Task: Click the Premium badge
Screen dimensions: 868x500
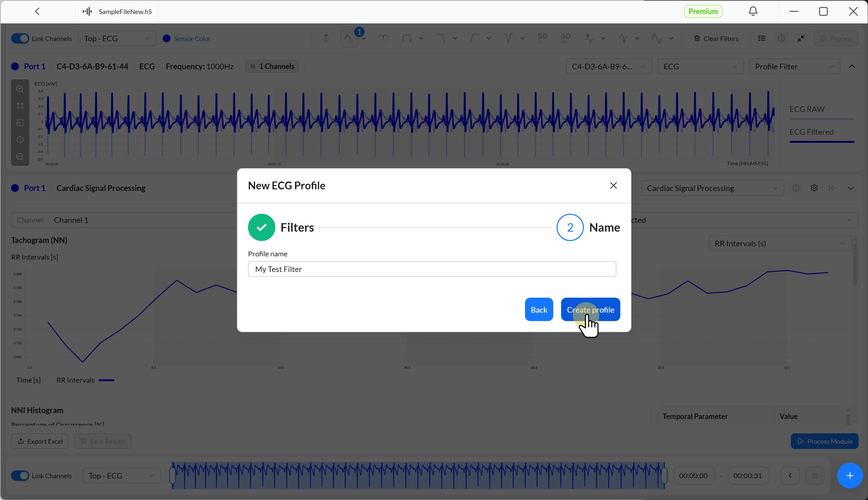Action: (703, 11)
